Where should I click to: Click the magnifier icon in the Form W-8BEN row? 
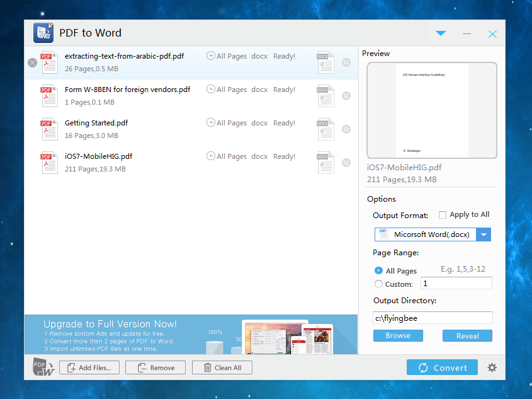(x=346, y=96)
